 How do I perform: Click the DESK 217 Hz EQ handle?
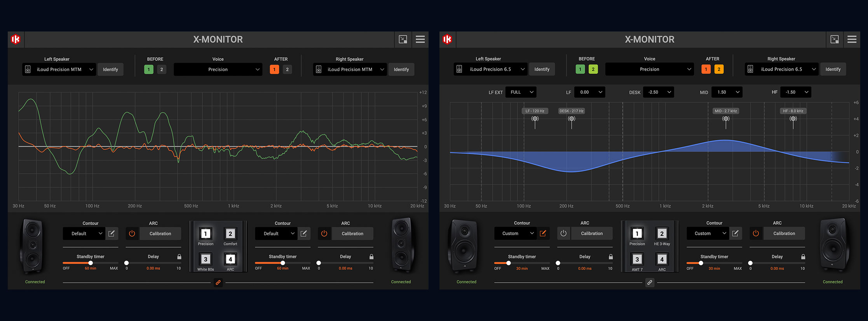pos(571,119)
